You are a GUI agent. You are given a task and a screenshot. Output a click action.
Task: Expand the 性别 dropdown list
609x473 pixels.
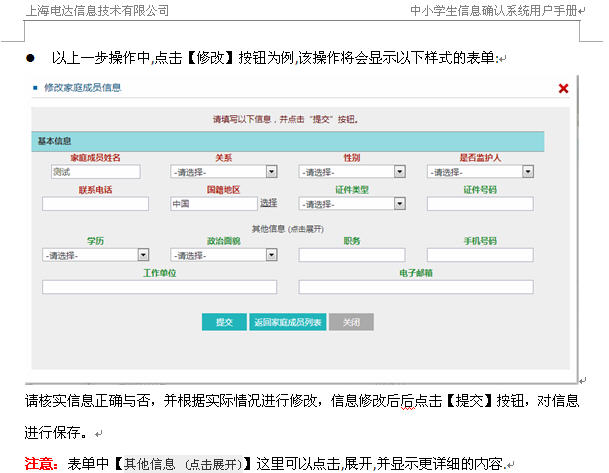[351, 172]
